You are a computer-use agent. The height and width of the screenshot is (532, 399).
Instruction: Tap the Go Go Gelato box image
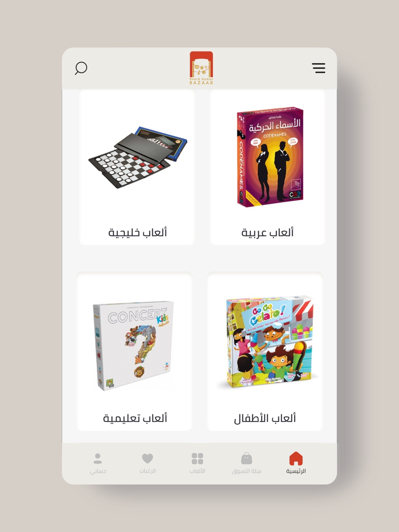[x=269, y=342]
